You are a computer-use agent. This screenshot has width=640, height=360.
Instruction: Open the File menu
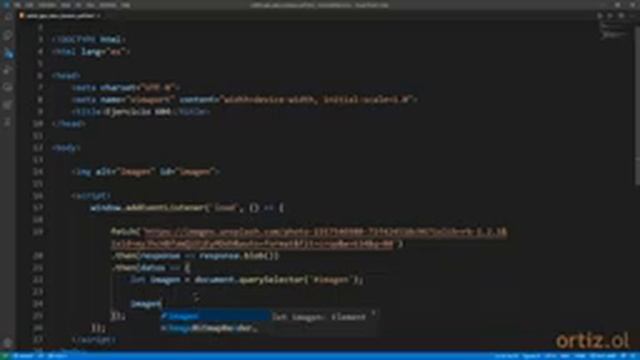18,5
